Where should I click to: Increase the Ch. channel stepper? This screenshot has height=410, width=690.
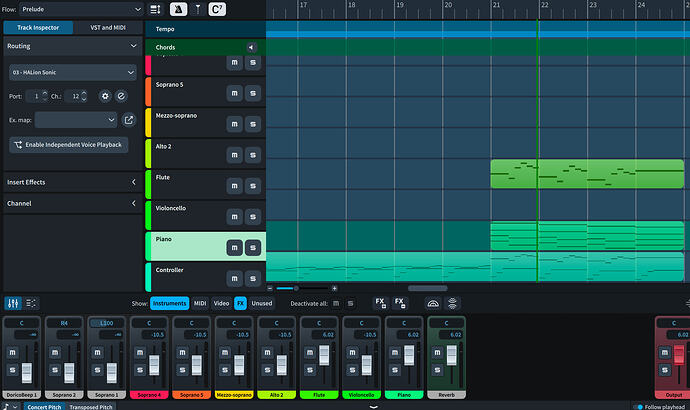(84, 93)
